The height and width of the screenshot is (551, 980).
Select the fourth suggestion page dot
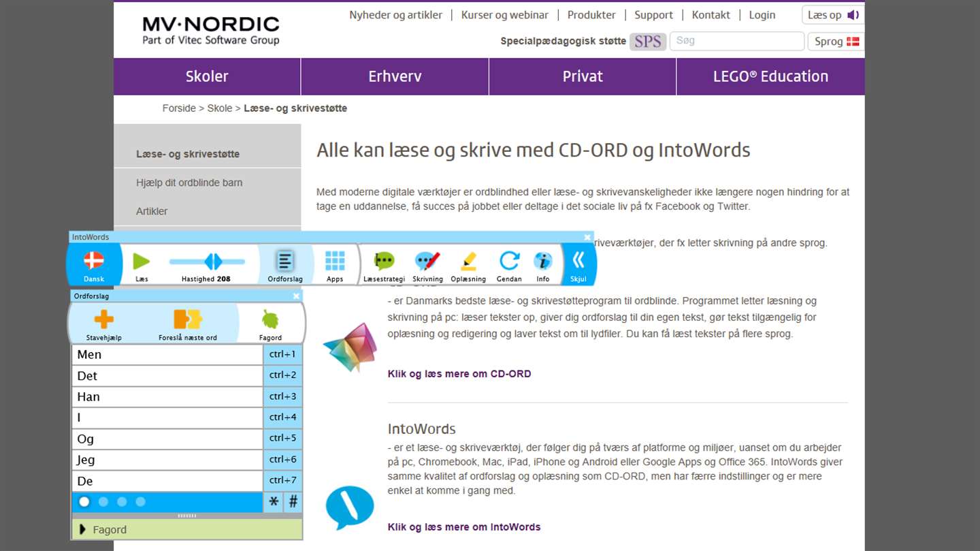pyautogui.click(x=140, y=502)
